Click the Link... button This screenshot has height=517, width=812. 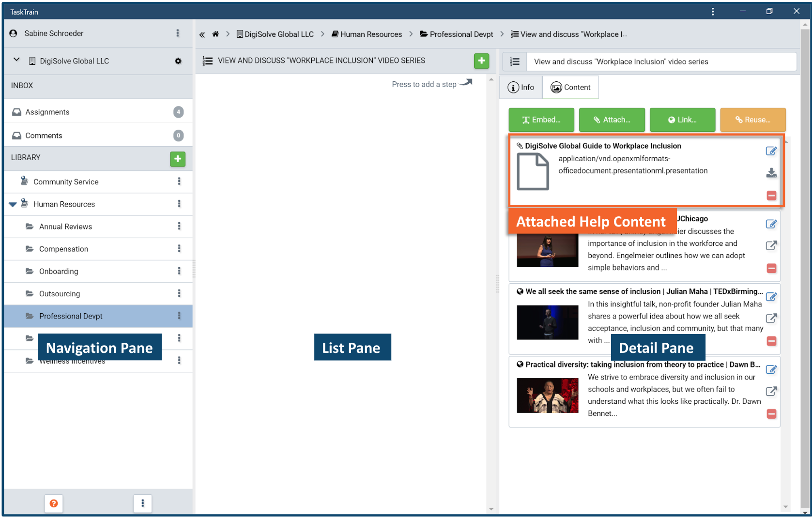[682, 120]
